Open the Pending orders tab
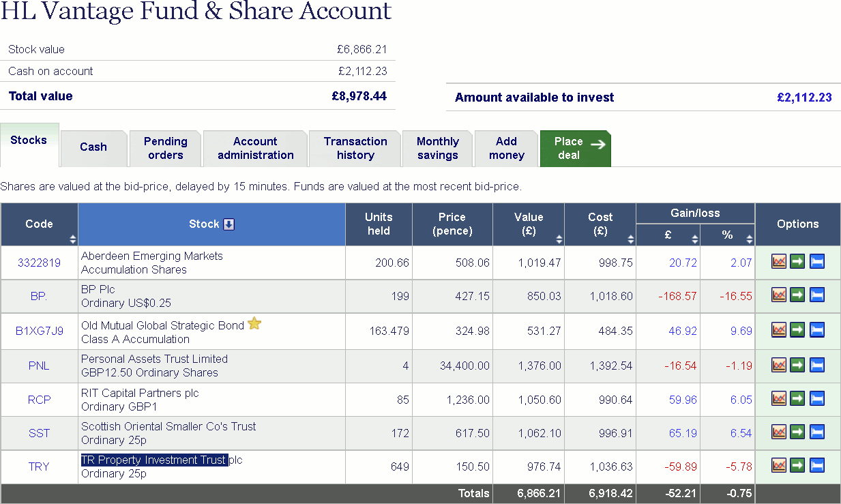The image size is (841, 504). coord(165,148)
